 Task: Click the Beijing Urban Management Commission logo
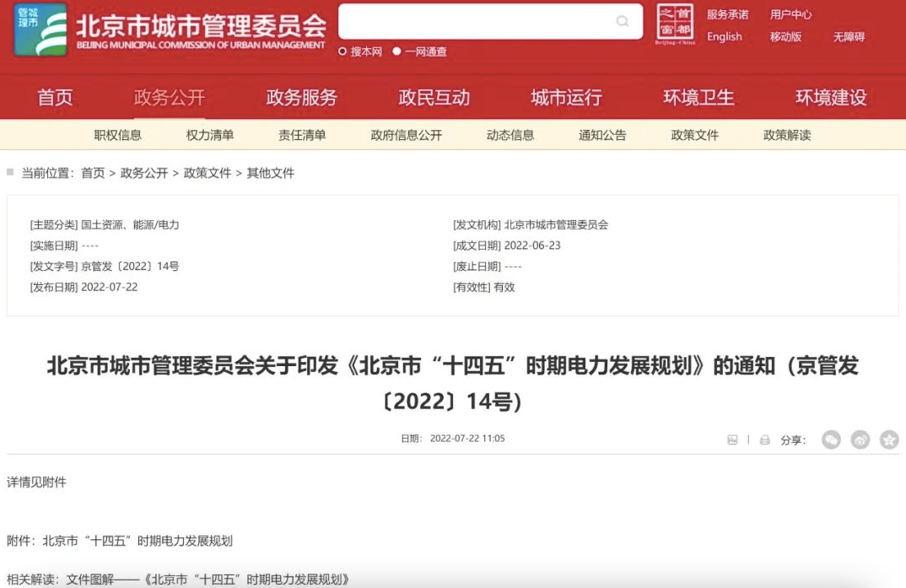[x=40, y=29]
